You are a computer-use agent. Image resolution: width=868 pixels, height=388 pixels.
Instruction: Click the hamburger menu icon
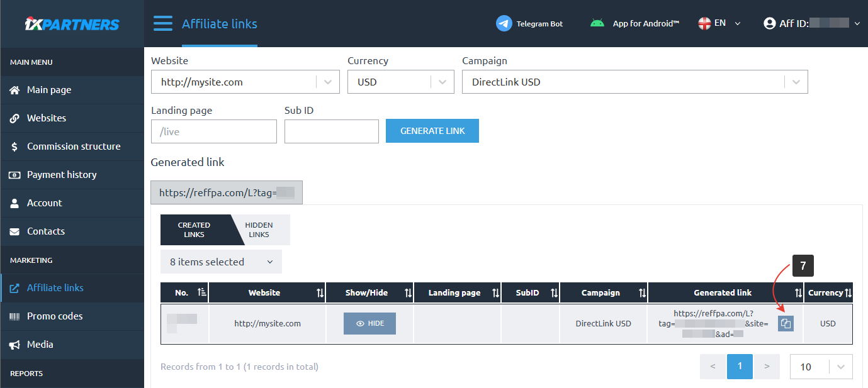tap(162, 24)
